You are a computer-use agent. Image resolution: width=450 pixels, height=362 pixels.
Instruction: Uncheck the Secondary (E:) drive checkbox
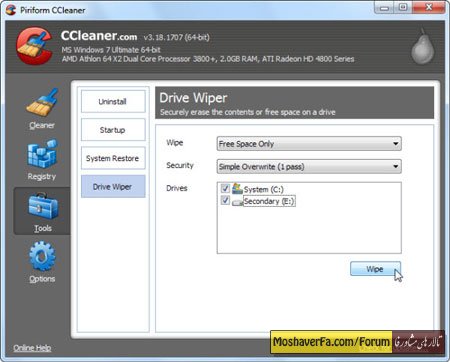[x=225, y=200]
